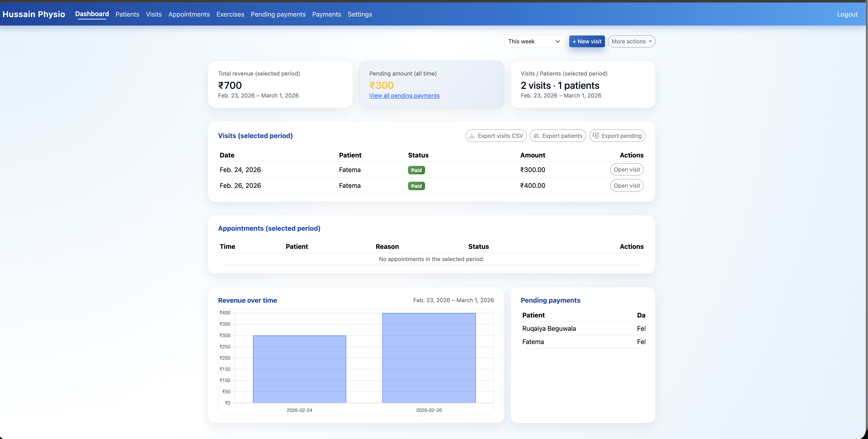Follow the View all pending payments link

pyautogui.click(x=404, y=95)
